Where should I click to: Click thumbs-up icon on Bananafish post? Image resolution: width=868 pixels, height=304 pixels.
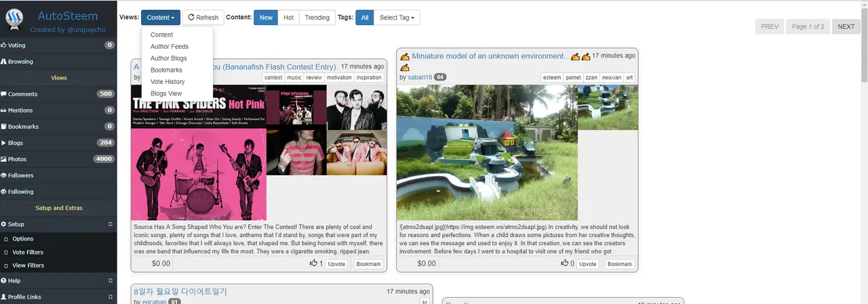313,263
